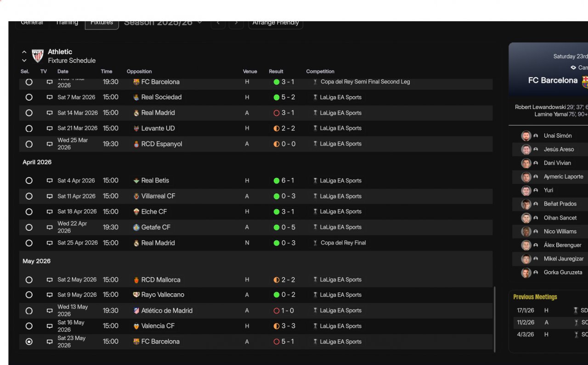Open the Season 2025/26 dropdown

[163, 23]
